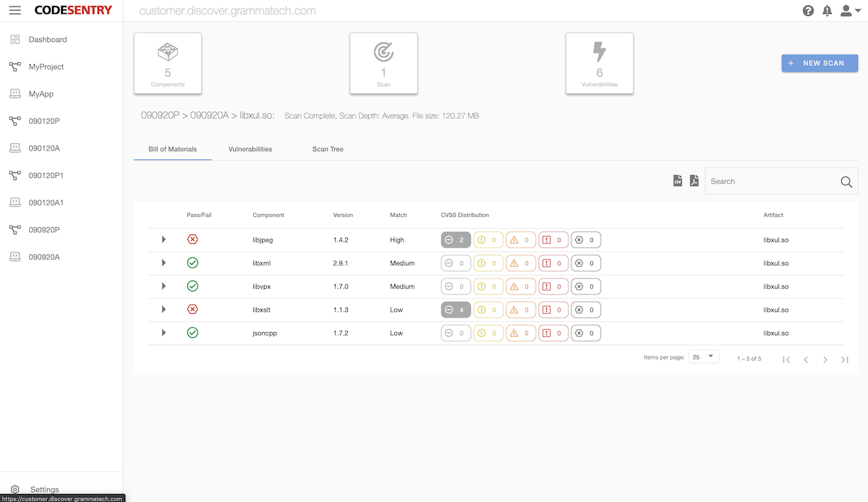Open MyProject in the sidebar
868x502 pixels.
tap(46, 67)
